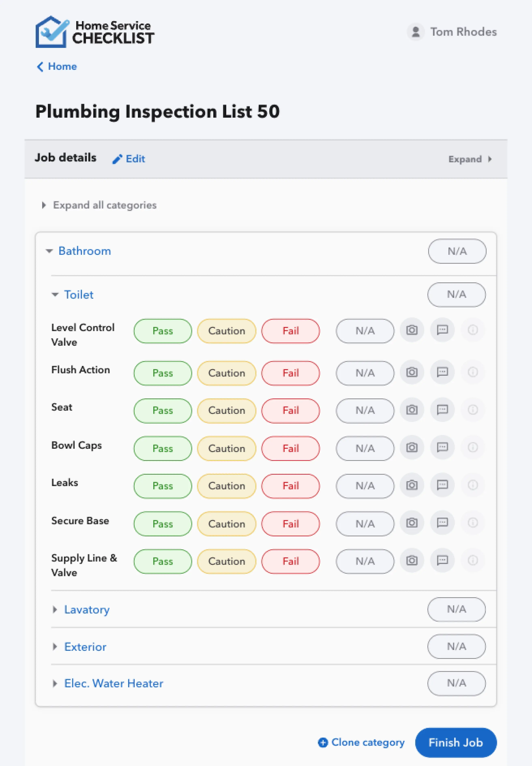
Task: Open comment icon for Supply Line & Valve
Action: pos(442,560)
